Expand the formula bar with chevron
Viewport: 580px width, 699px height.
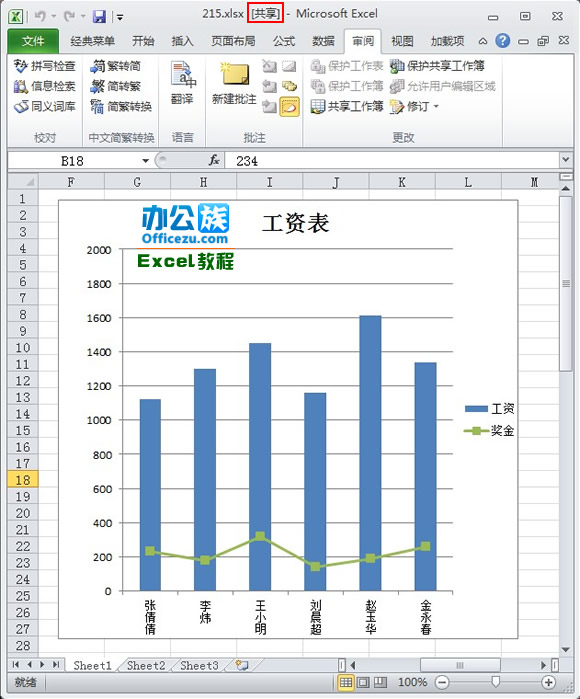(566, 160)
